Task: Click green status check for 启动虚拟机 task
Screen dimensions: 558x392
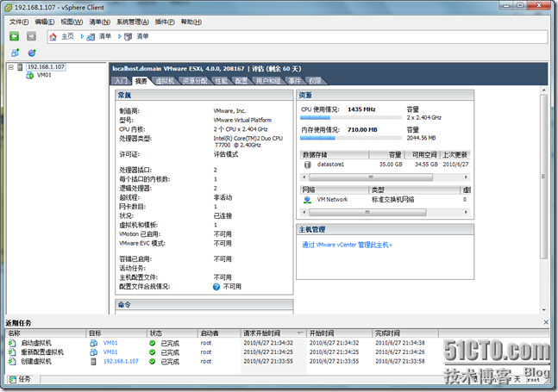Action: 153,343
